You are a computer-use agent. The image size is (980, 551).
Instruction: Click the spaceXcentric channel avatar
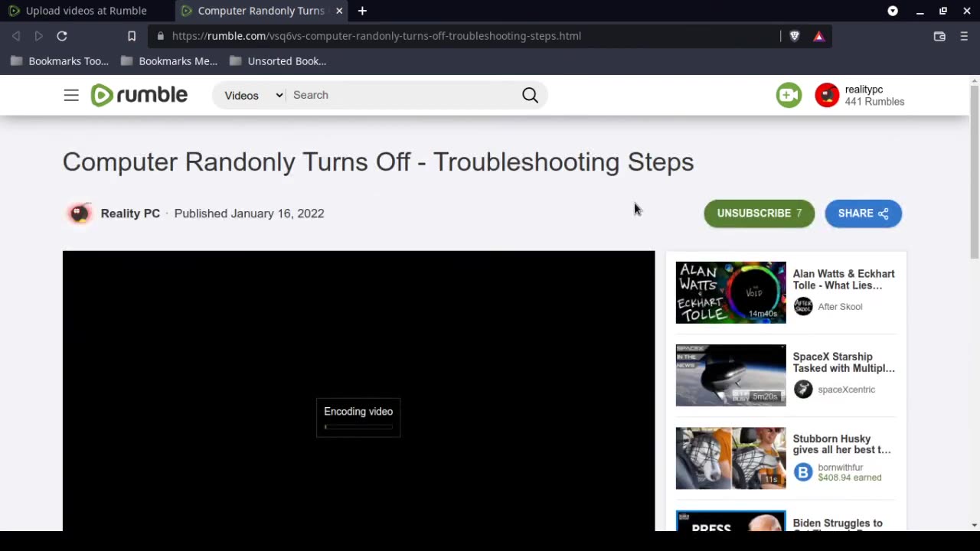803,390
